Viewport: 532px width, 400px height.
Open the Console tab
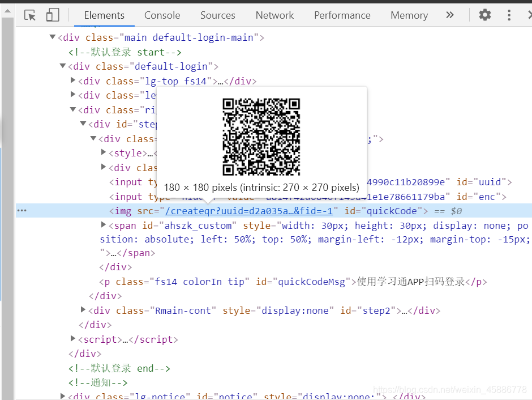(162, 15)
